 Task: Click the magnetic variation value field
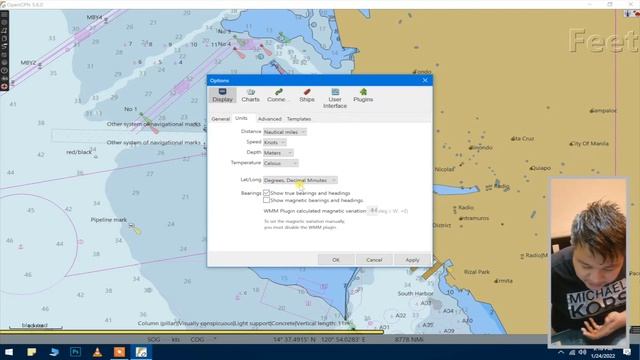[373, 211]
